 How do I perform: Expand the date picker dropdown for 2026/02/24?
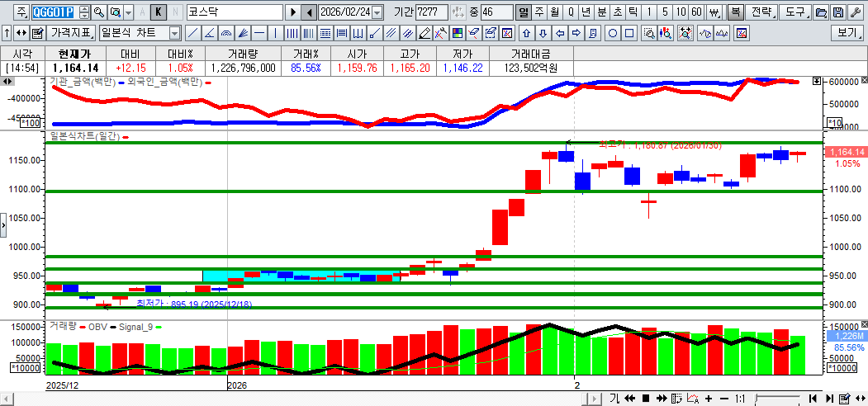pyautogui.click(x=377, y=12)
